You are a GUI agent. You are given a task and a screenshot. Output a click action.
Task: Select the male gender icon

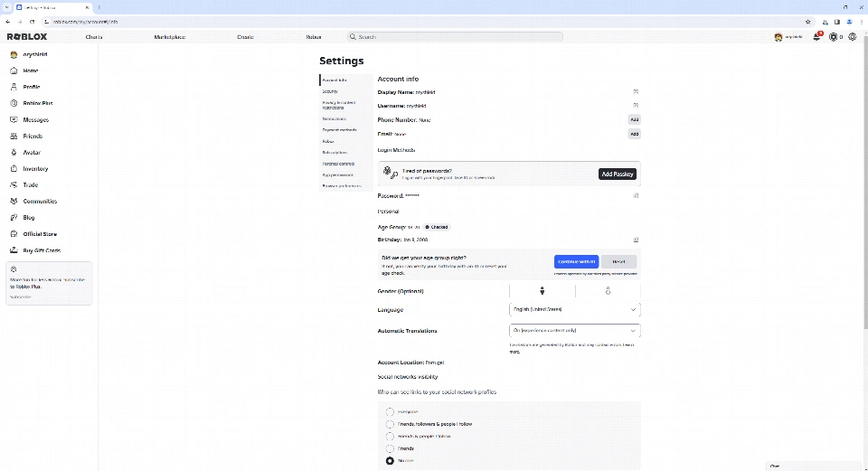542,291
